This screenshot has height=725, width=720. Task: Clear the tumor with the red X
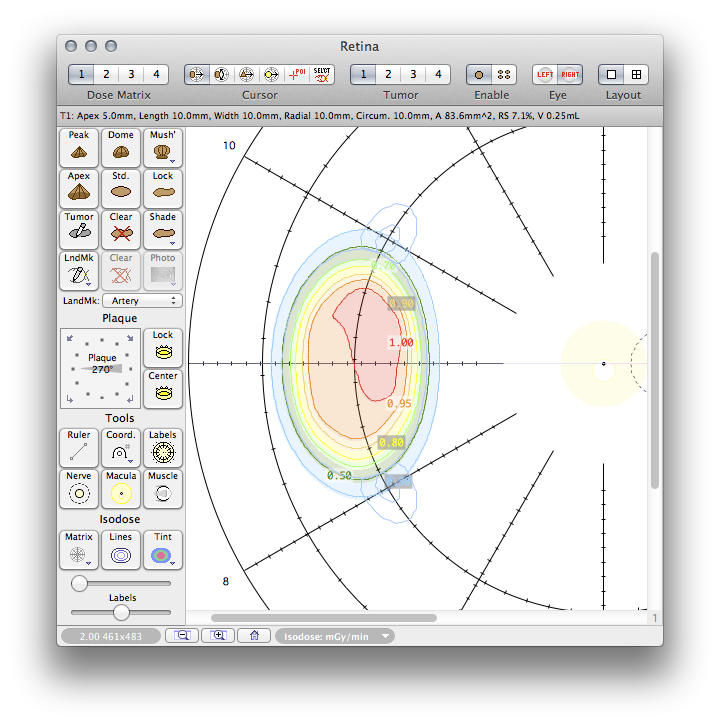[121, 230]
